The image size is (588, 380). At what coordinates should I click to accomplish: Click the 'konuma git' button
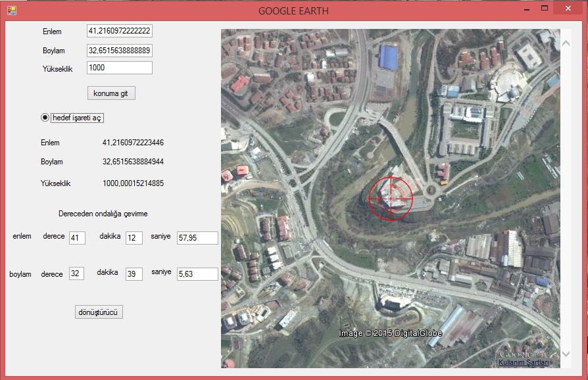tap(111, 93)
